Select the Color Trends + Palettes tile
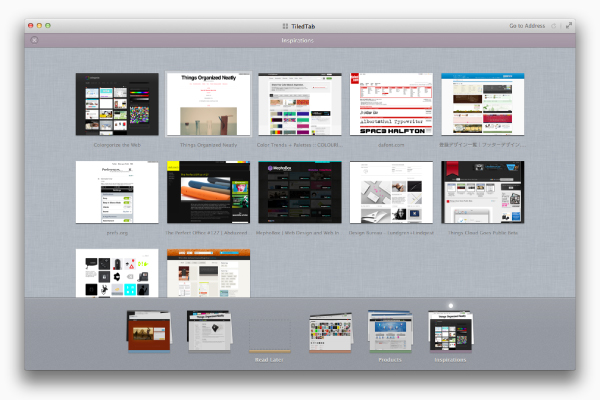The width and height of the screenshot is (600, 400). (300, 104)
